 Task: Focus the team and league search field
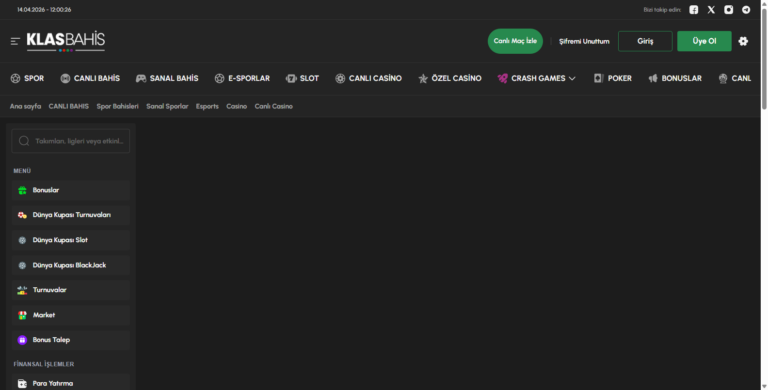(x=71, y=141)
